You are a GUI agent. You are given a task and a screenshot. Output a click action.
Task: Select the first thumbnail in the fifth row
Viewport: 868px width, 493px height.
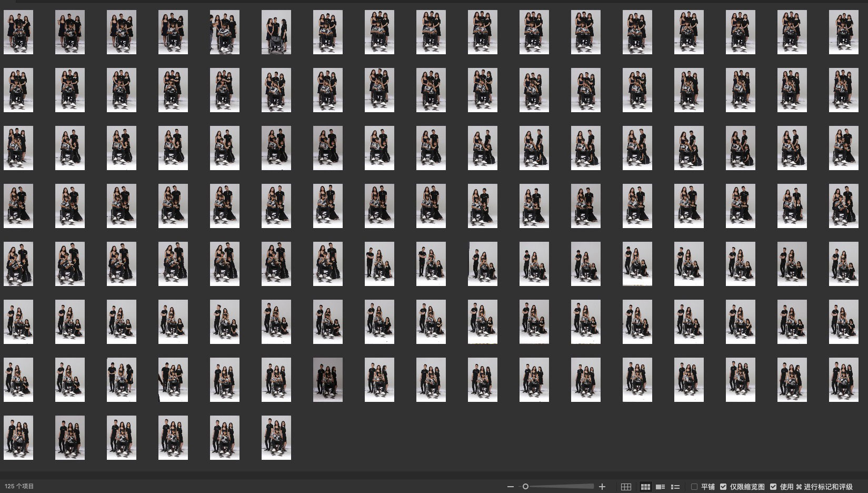tap(18, 264)
